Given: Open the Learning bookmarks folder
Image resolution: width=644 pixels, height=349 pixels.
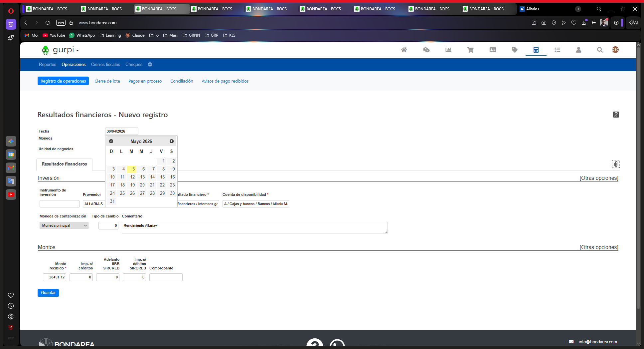Looking at the screenshot, I should [110, 35].
